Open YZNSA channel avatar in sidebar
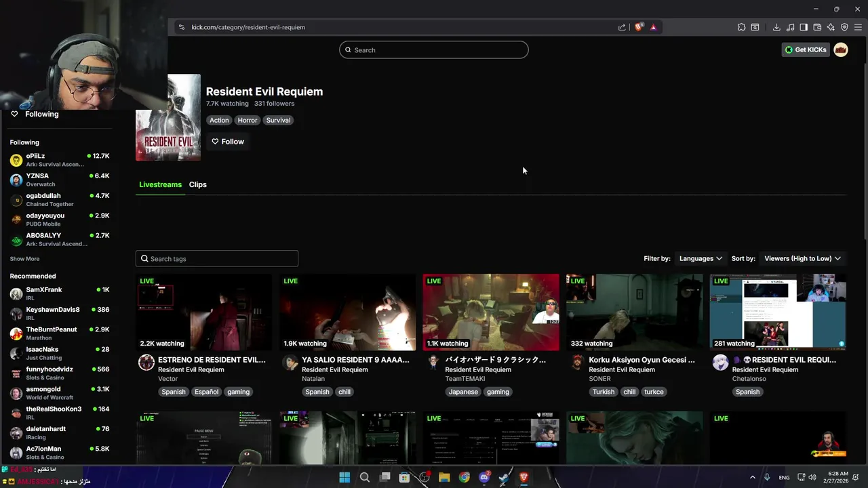This screenshot has height=488, width=868. point(16,180)
